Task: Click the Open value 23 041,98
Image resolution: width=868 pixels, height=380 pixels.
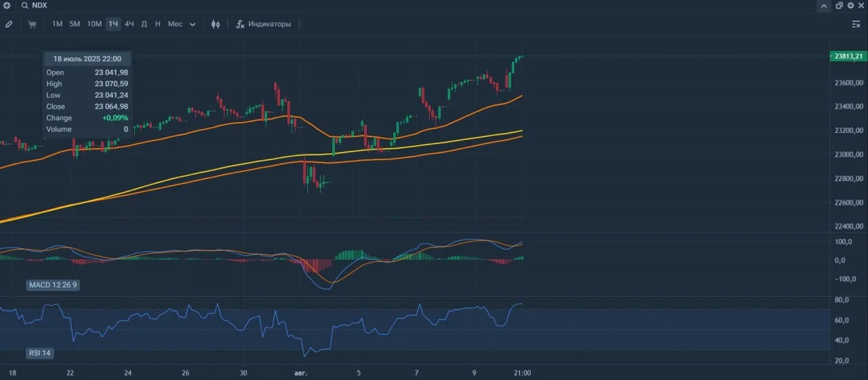Action: (x=111, y=73)
